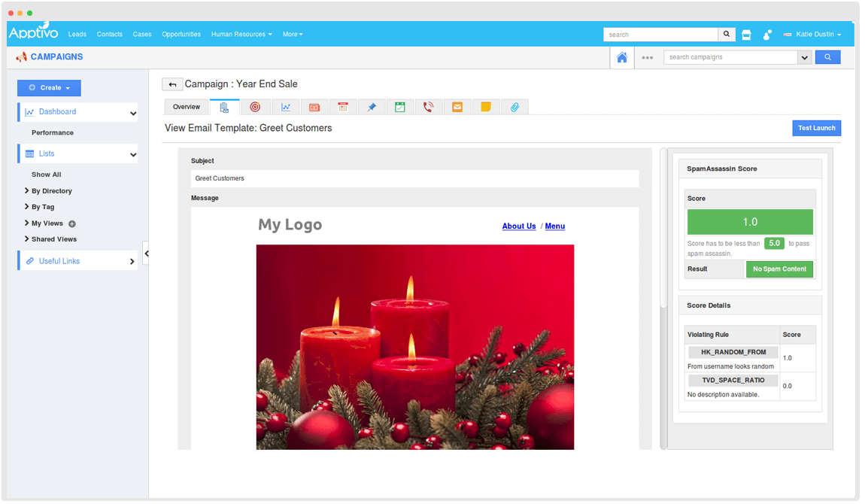Expand the Shared Views tree item

pos(27,239)
